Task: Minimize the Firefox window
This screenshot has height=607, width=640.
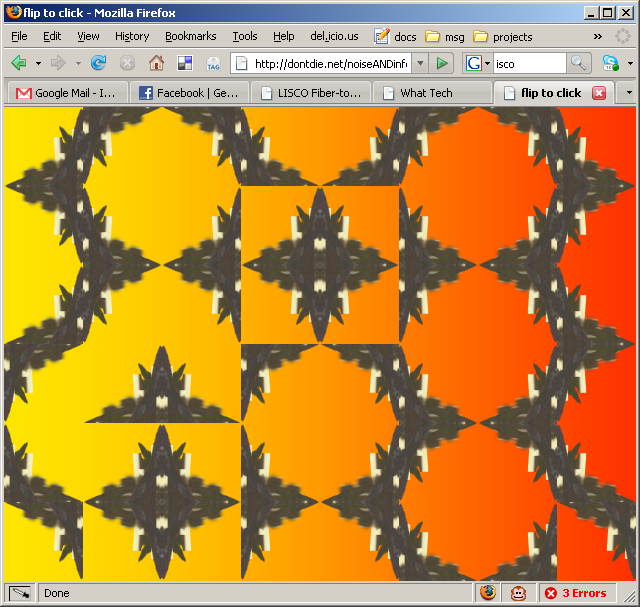Action: [x=591, y=13]
